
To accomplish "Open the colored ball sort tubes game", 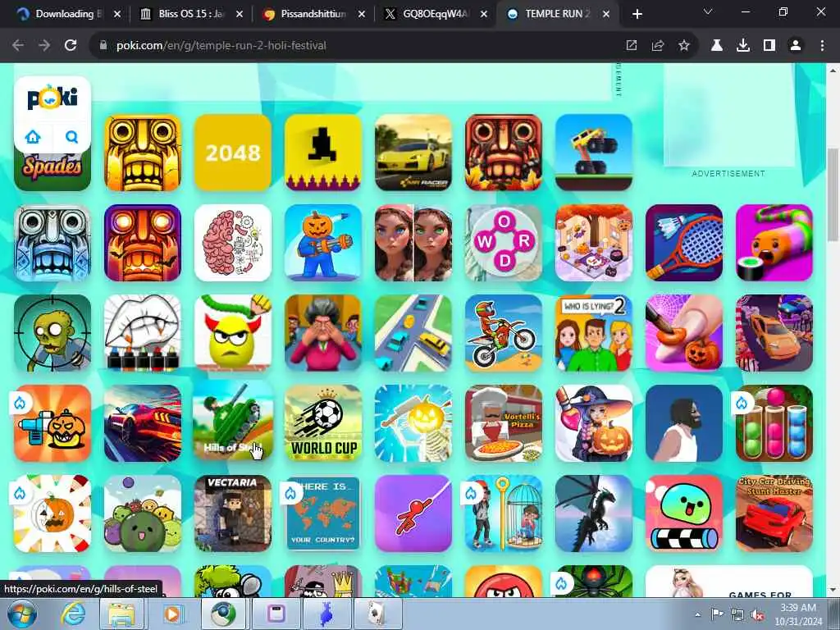I will point(774,422).
